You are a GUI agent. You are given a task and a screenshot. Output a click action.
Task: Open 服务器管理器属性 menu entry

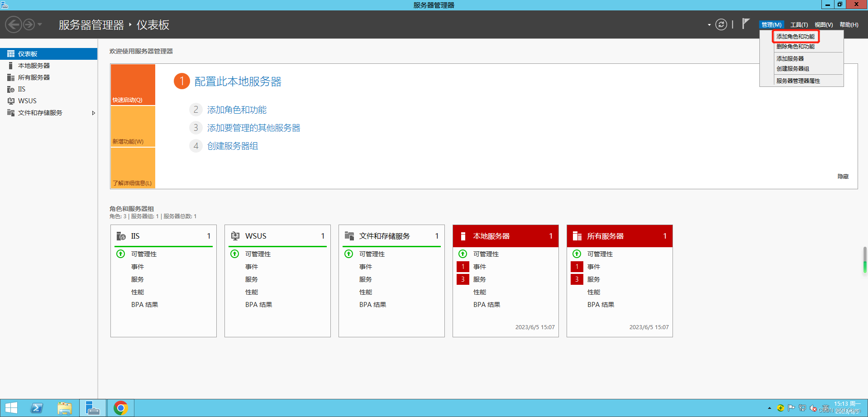(x=798, y=81)
